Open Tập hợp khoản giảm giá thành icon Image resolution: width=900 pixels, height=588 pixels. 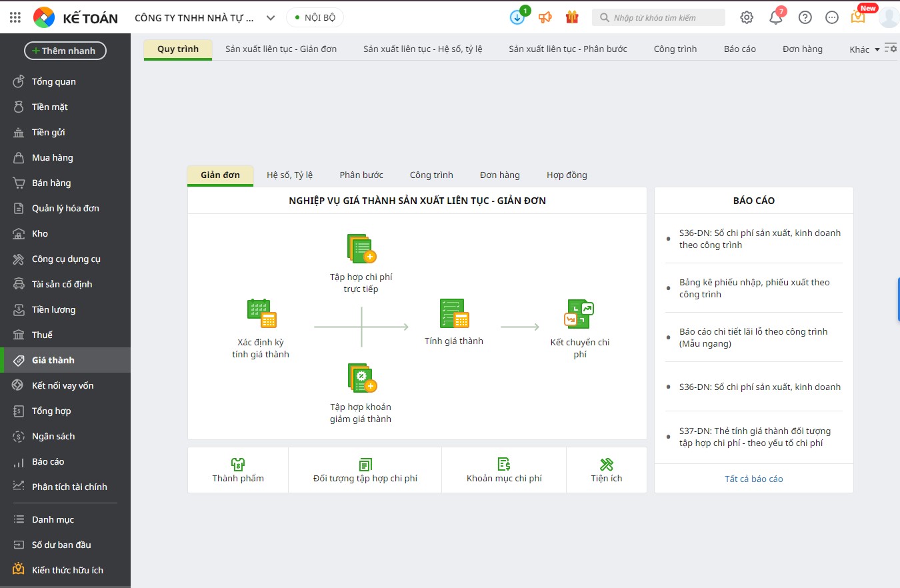pos(362,378)
